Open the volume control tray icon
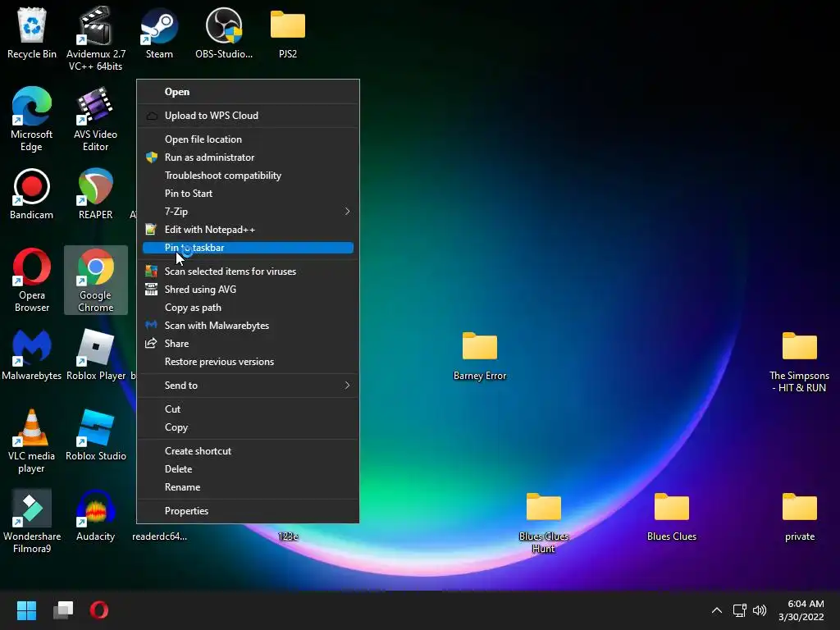The width and height of the screenshot is (840, 630). tap(760, 610)
